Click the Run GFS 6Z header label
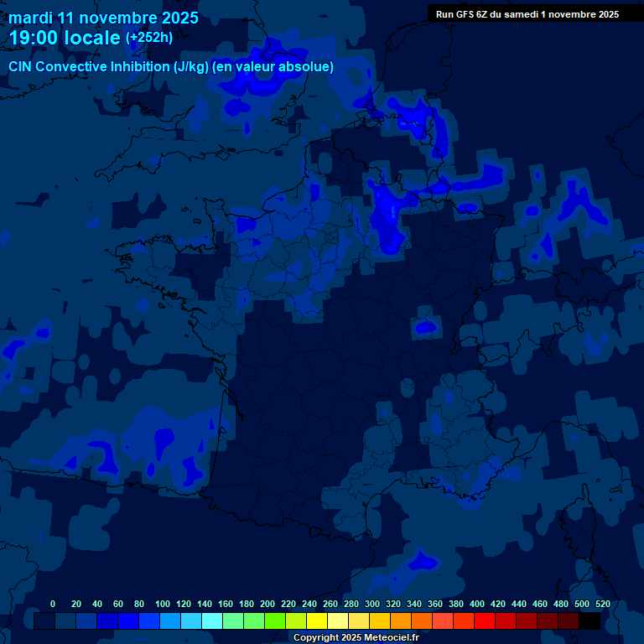 coord(527,14)
